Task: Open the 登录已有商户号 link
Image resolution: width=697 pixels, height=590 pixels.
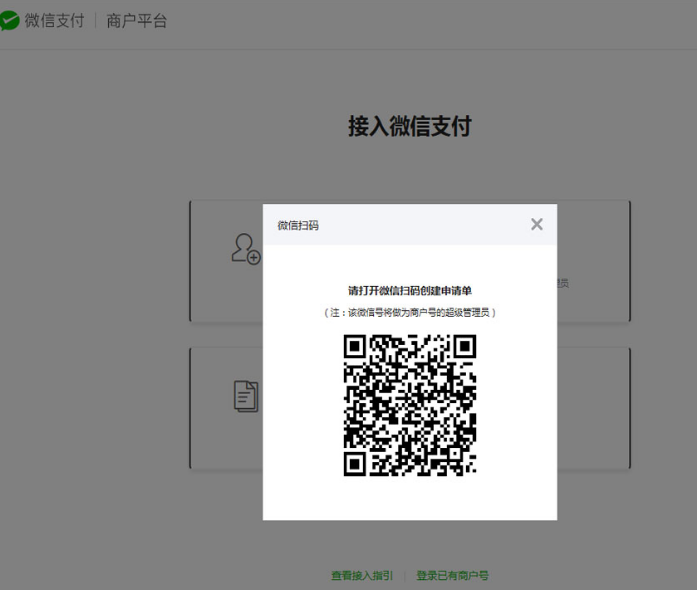Action: tap(452, 575)
